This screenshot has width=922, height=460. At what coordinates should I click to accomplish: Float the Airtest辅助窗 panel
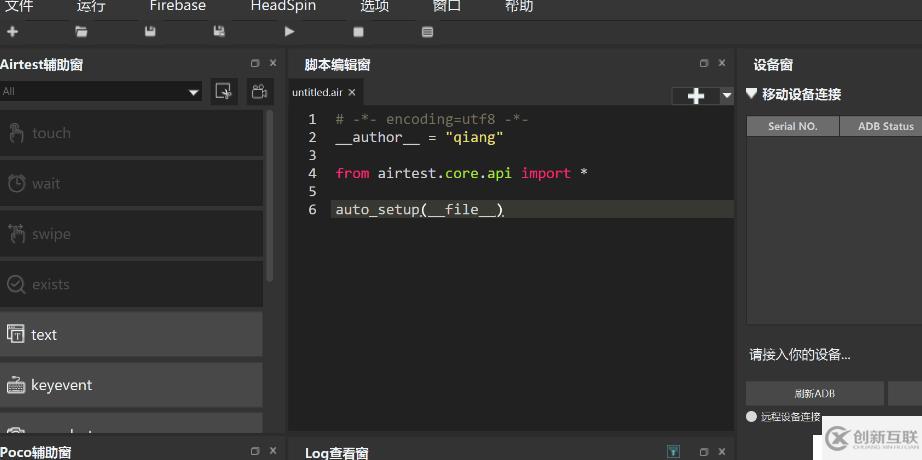[255, 63]
